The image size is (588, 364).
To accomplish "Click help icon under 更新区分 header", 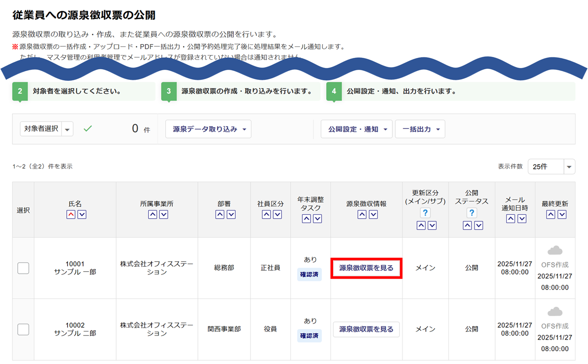I will coord(425,213).
